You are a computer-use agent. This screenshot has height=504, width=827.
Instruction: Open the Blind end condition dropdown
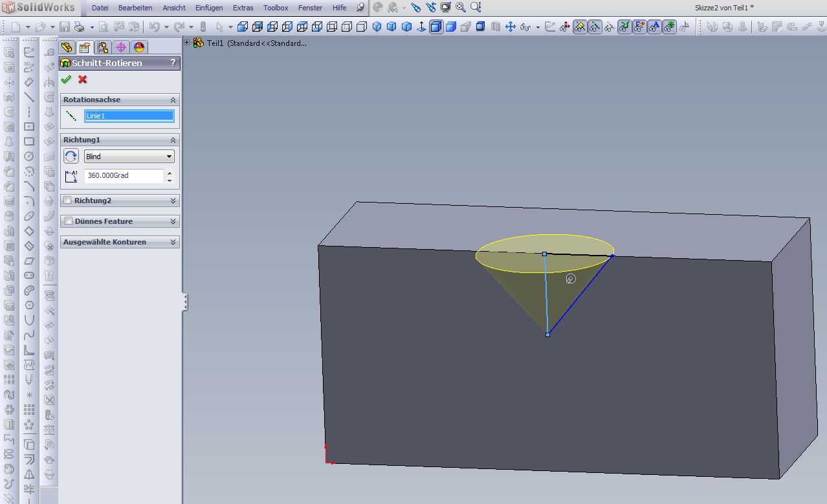129,157
